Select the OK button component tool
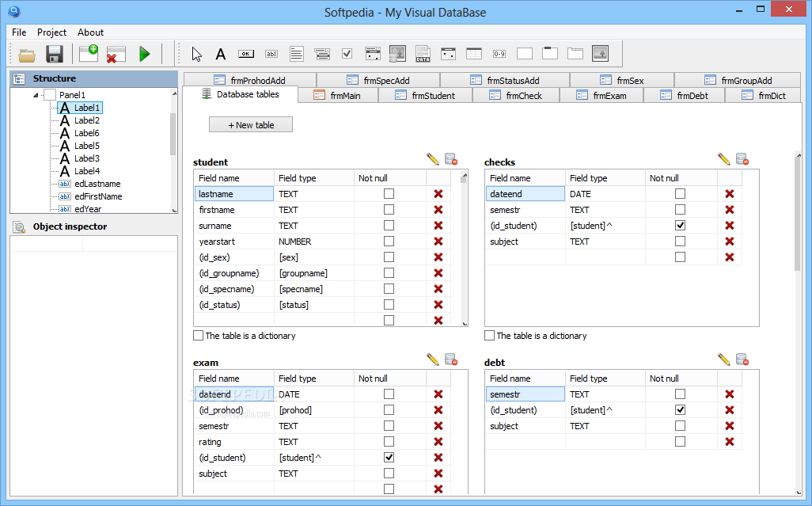 tap(246, 54)
